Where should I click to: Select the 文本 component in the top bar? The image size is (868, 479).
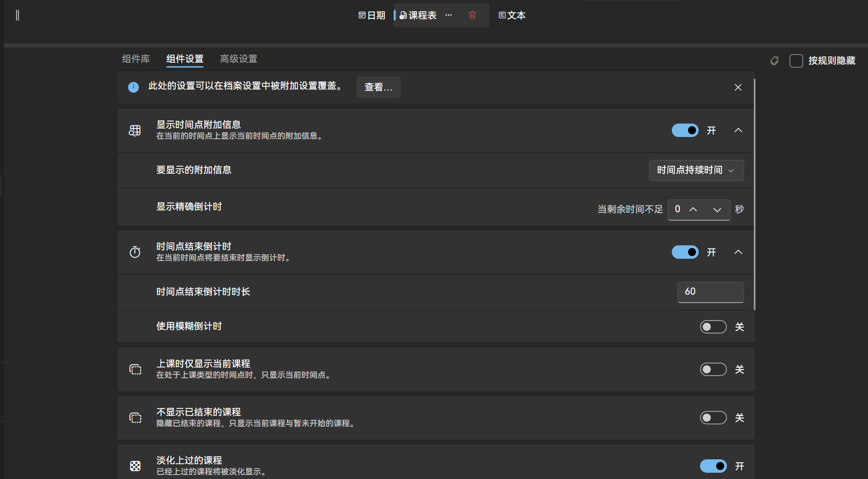[512, 15]
